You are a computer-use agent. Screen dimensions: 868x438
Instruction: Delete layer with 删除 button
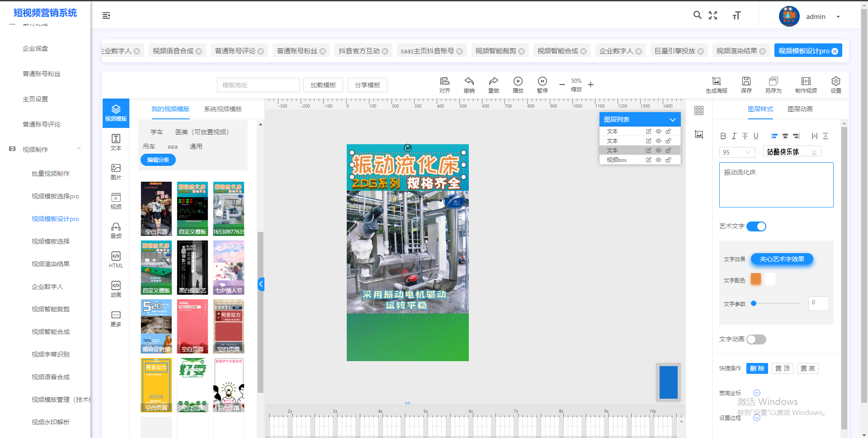(x=757, y=368)
